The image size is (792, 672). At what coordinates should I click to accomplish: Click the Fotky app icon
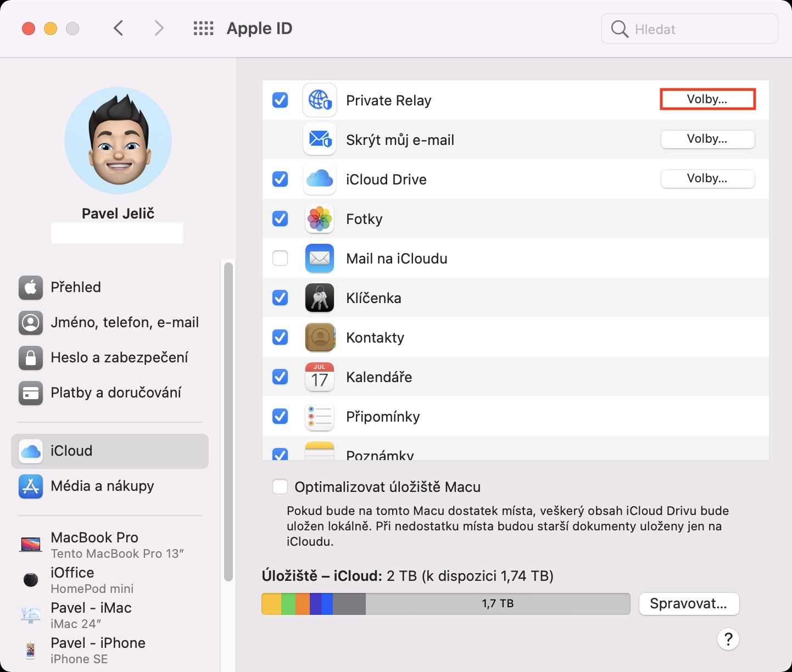[320, 219]
